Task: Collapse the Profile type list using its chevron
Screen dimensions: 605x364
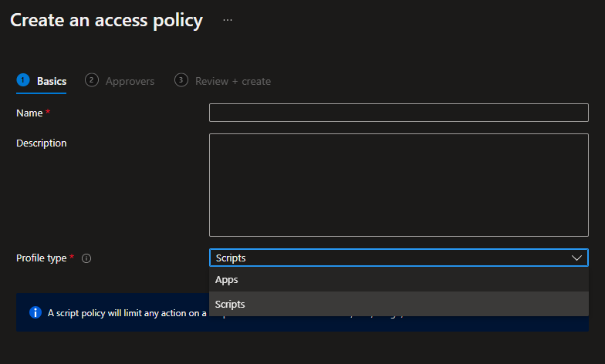Action: click(576, 258)
